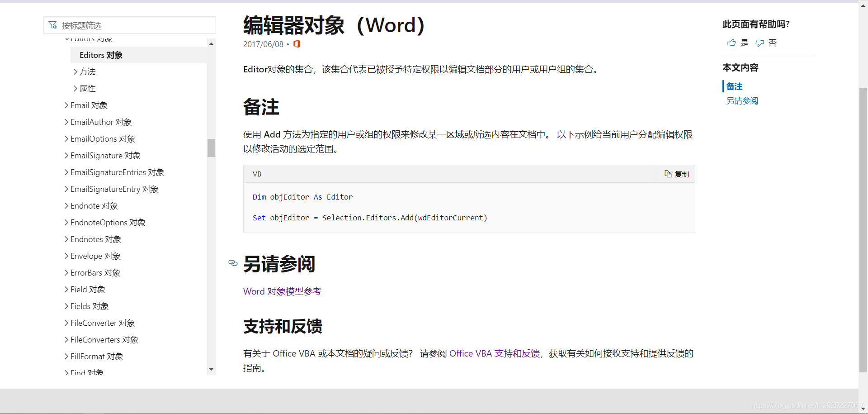Screen dimensions: 868x414
Task: Jump to 备注 section in page contents
Action: click(734, 86)
